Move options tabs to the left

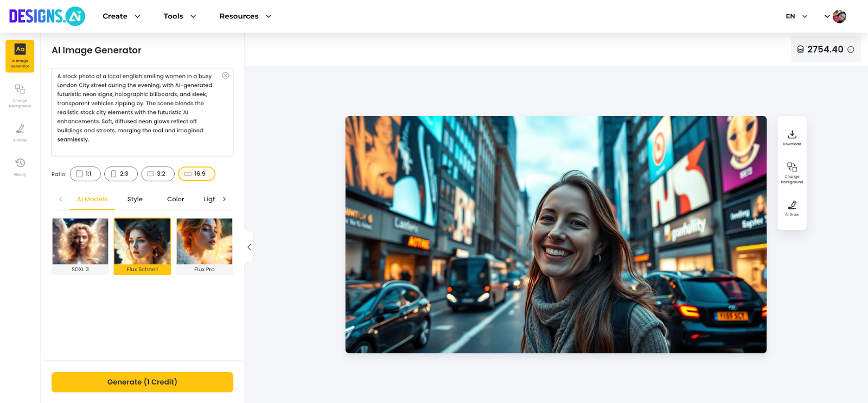click(x=61, y=199)
